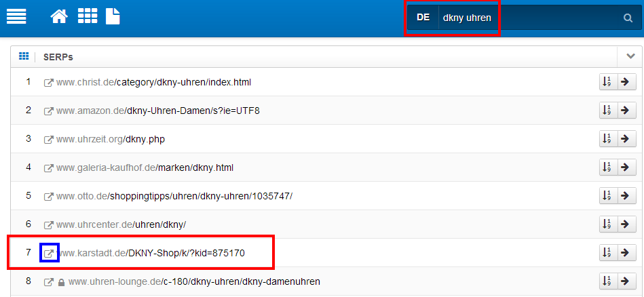
Task: Open the www.christ.de/category/dkny-uhren URL
Action: 153,83
